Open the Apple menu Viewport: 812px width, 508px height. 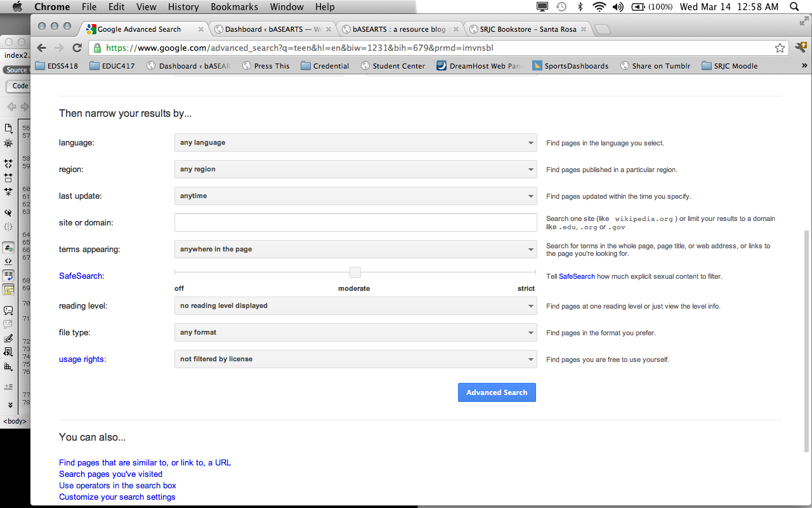(17, 7)
